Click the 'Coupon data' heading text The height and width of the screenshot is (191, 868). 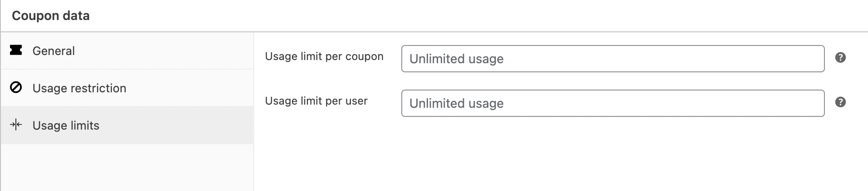[50, 16]
